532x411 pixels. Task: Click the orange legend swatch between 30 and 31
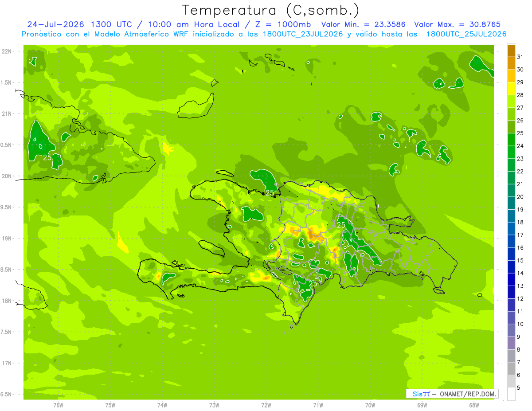click(x=511, y=63)
